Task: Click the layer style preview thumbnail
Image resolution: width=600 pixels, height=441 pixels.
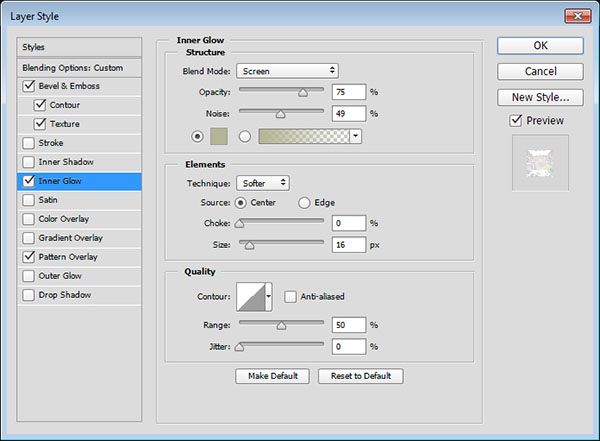Action: coord(539,164)
